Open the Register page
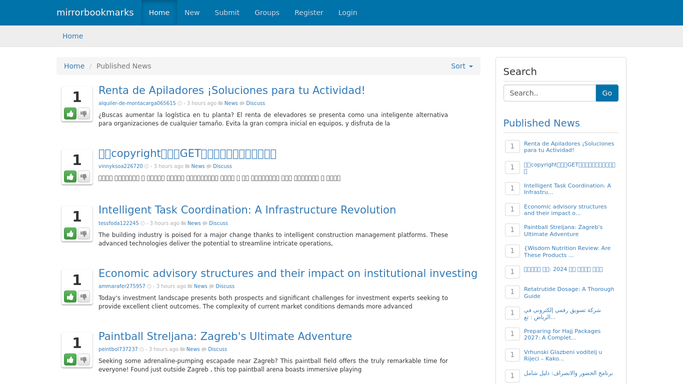 [308, 13]
